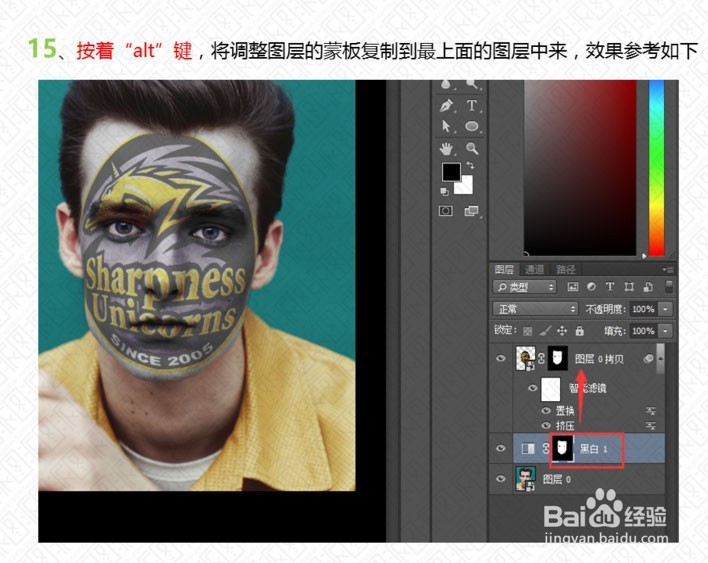Image resolution: width=708 pixels, height=563 pixels.
Task: Hide the 黑白 1 adjustment layer
Action: point(501,448)
